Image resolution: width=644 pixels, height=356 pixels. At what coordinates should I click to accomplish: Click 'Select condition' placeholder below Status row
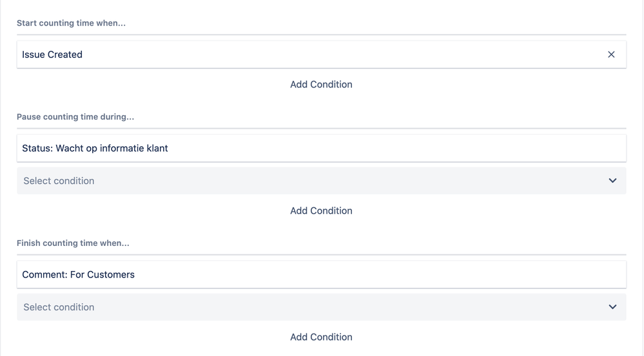click(x=59, y=181)
